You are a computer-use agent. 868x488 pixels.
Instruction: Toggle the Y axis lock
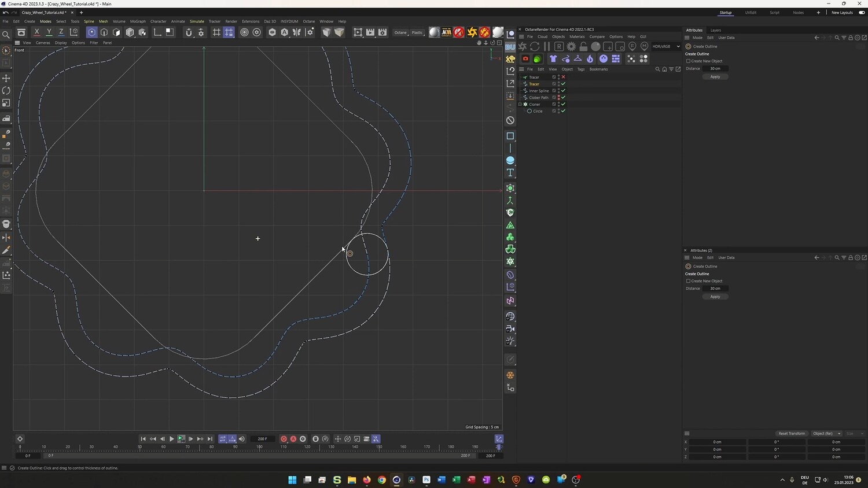[x=49, y=32]
